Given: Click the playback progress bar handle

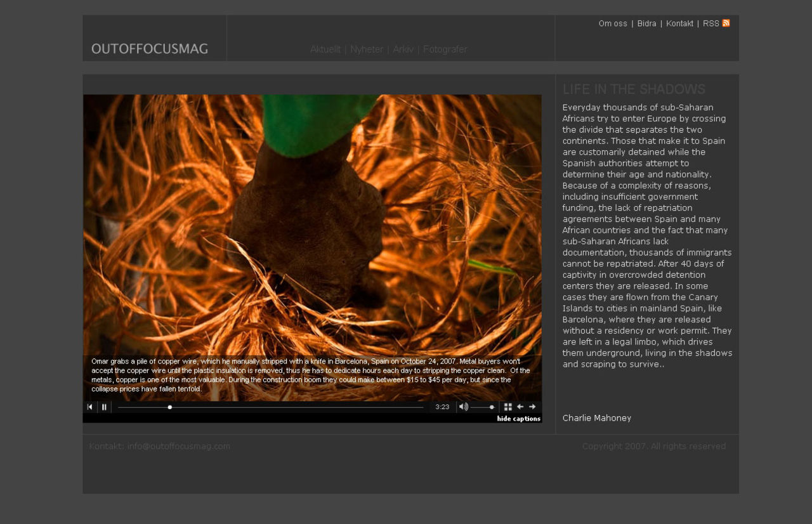Looking at the screenshot, I should [170, 407].
